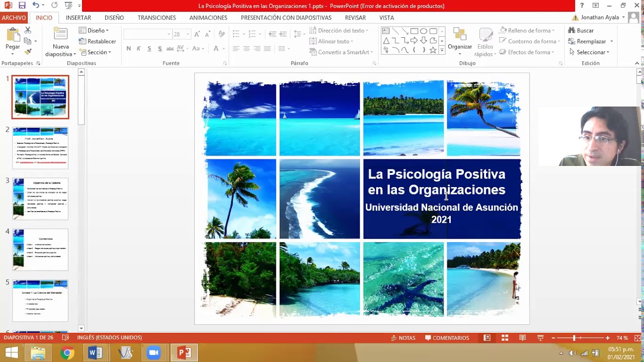
Task: Toggle bold (N) formatting
Action: [128, 49]
